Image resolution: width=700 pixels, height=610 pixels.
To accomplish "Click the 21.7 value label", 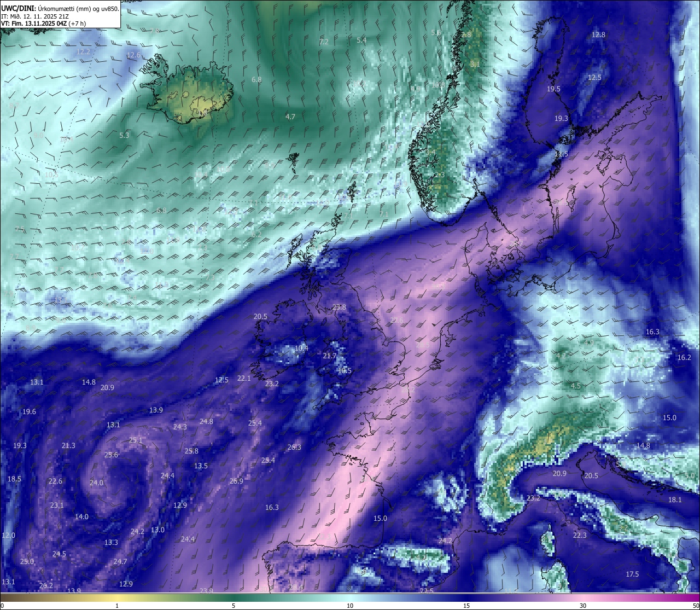I will point(330,356).
